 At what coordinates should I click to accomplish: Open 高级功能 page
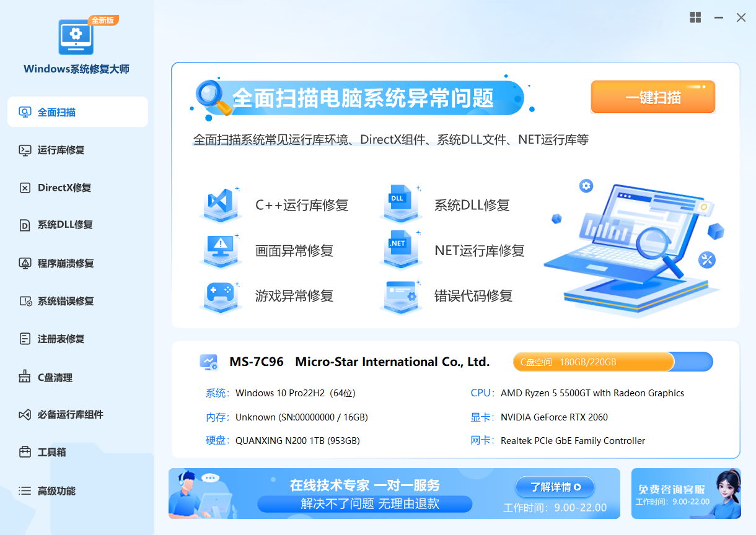pyautogui.click(x=77, y=490)
